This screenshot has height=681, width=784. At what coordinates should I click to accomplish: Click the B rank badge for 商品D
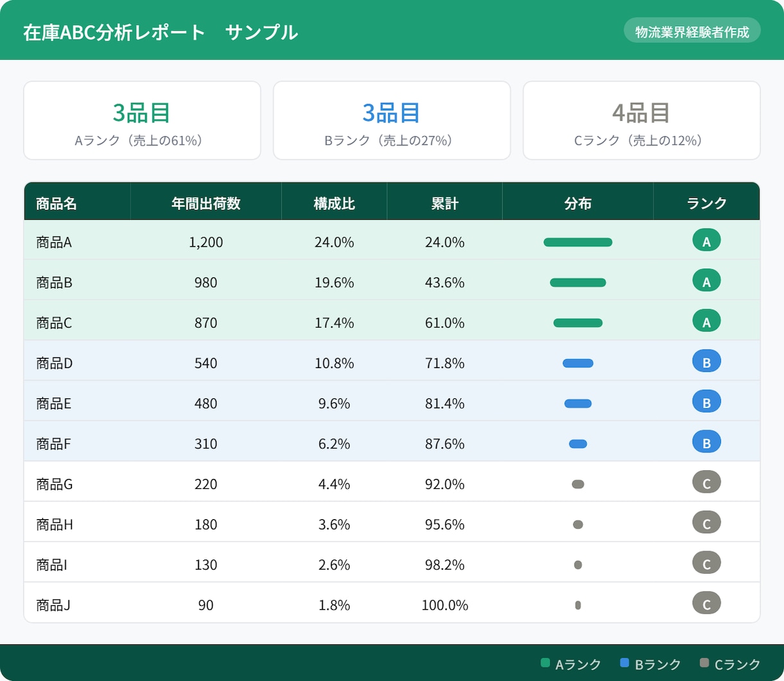pos(706,361)
